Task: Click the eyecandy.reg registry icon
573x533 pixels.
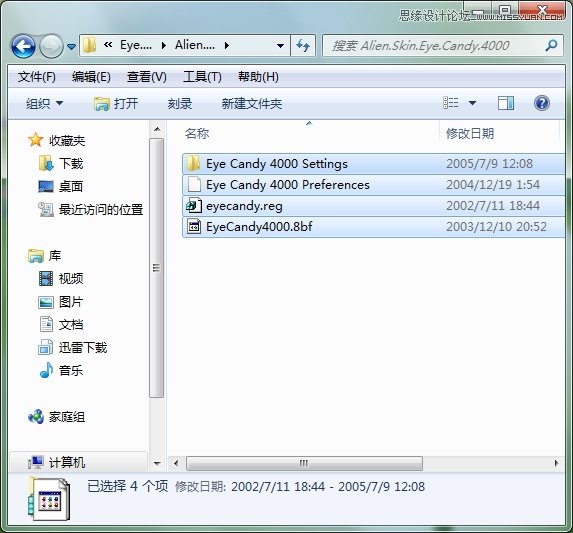Action: point(194,206)
